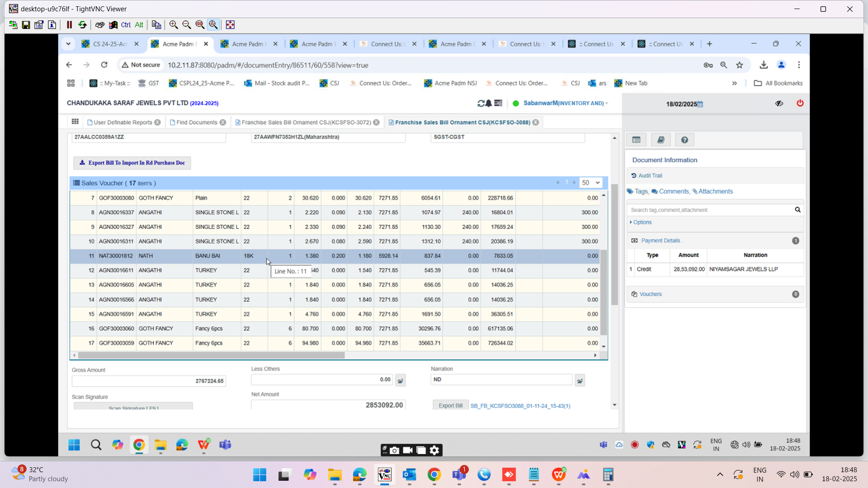Click the book icon in side panel
This screenshot has width=868, height=488.
[660, 140]
